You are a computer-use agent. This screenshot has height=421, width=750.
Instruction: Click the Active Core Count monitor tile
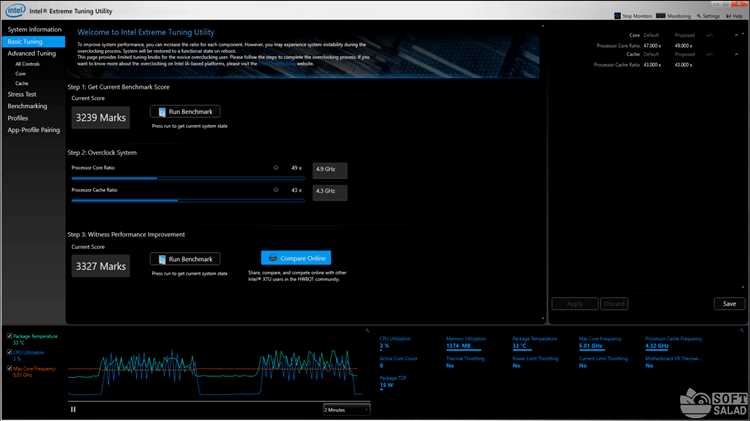coord(398,362)
